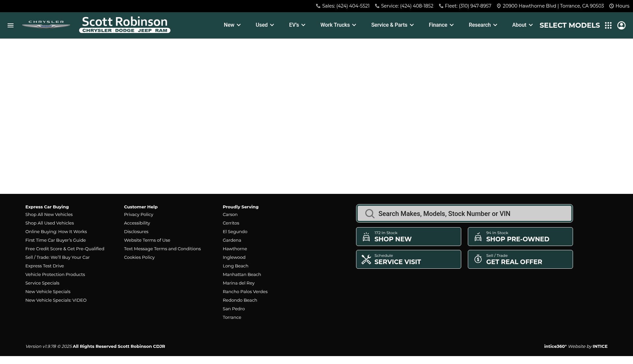Click SELECT MODELS text
The height and width of the screenshot is (364, 633).
coord(569,25)
